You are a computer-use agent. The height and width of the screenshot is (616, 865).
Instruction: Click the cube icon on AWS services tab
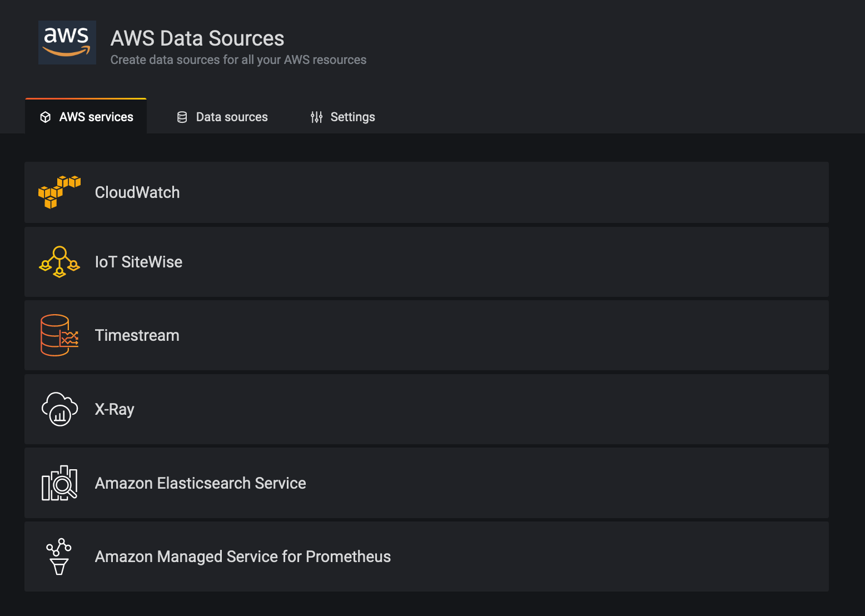pos(45,117)
